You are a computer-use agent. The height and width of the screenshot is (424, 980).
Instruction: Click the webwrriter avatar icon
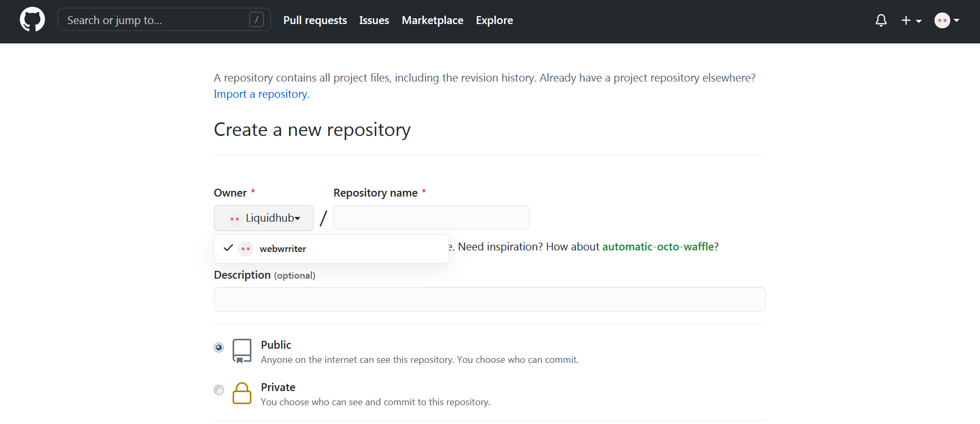pyautogui.click(x=246, y=249)
